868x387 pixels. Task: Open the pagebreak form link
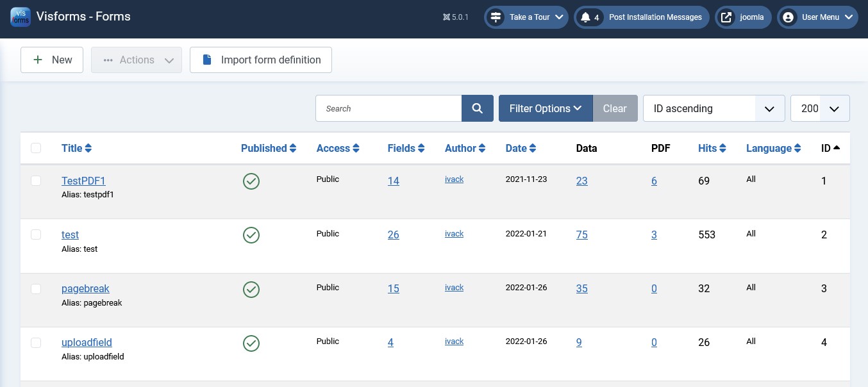[x=85, y=288]
